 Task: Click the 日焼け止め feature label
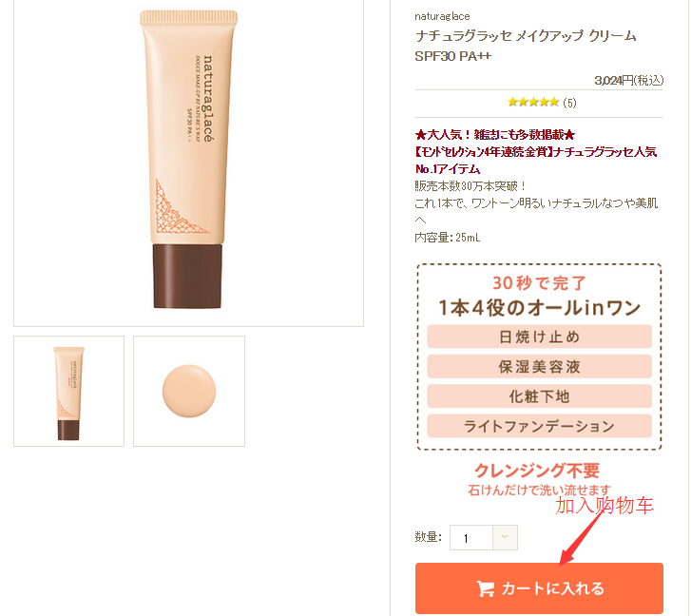540,337
